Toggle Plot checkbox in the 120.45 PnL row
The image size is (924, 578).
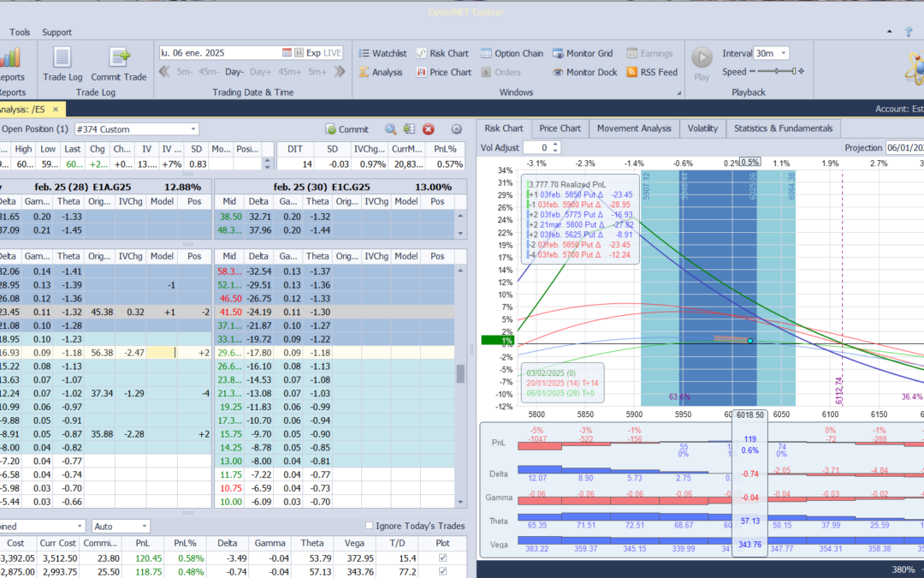point(442,558)
